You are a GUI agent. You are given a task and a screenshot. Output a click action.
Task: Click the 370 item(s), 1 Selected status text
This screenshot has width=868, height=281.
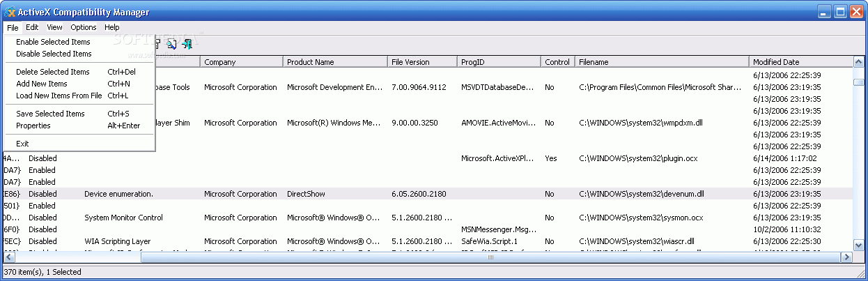(43, 272)
